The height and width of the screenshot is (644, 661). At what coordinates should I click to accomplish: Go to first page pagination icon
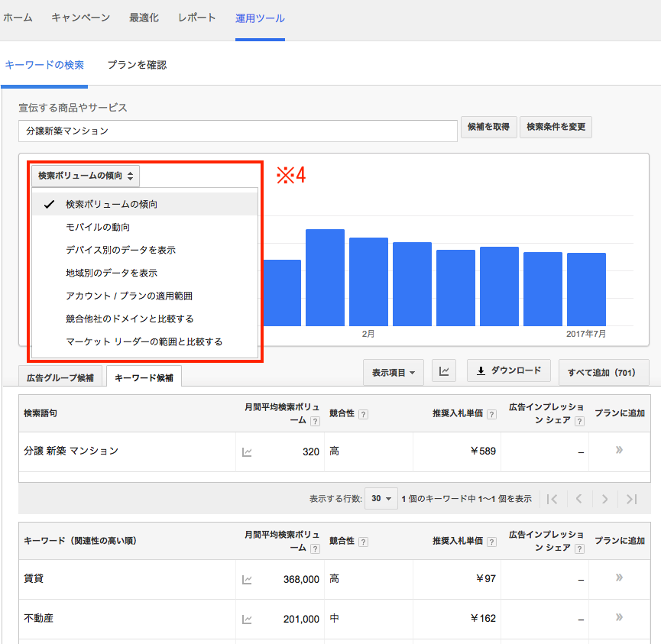[552, 499]
